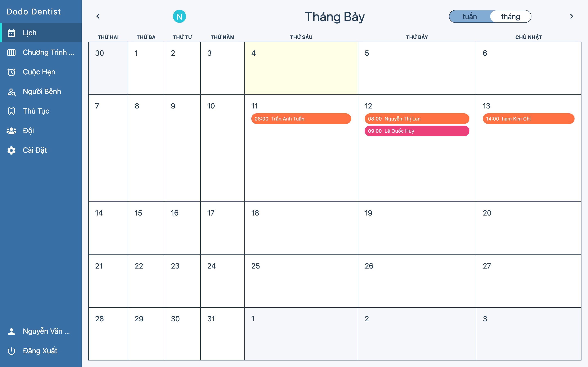Screen dimensions: 588x367
Task: Open Cài Đặt gear icon
Action: click(11, 150)
